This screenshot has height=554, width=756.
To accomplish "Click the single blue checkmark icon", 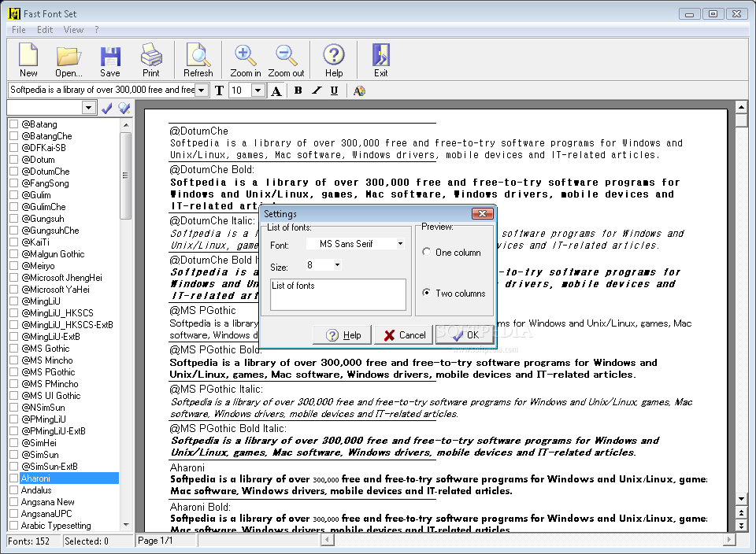I will pos(107,108).
